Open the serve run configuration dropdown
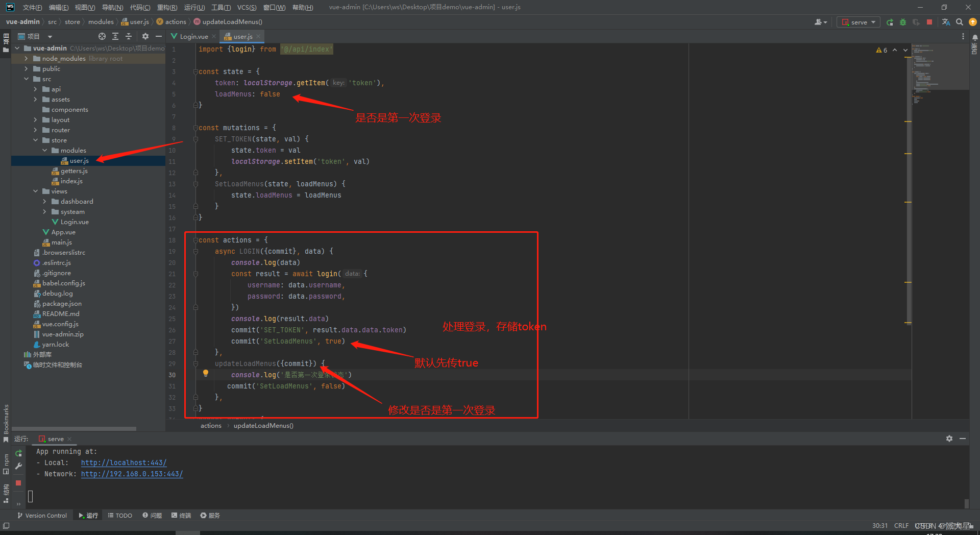The height and width of the screenshot is (535, 980). (859, 22)
